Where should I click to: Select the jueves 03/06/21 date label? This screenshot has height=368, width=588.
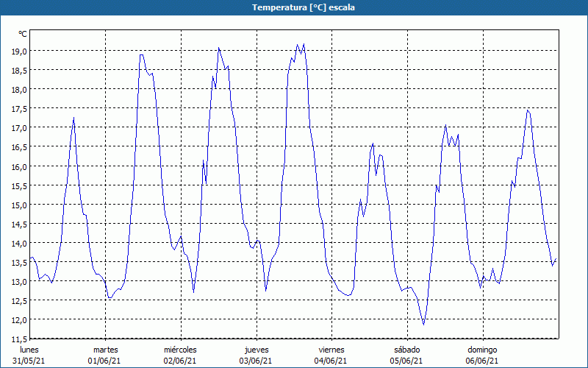256,355
